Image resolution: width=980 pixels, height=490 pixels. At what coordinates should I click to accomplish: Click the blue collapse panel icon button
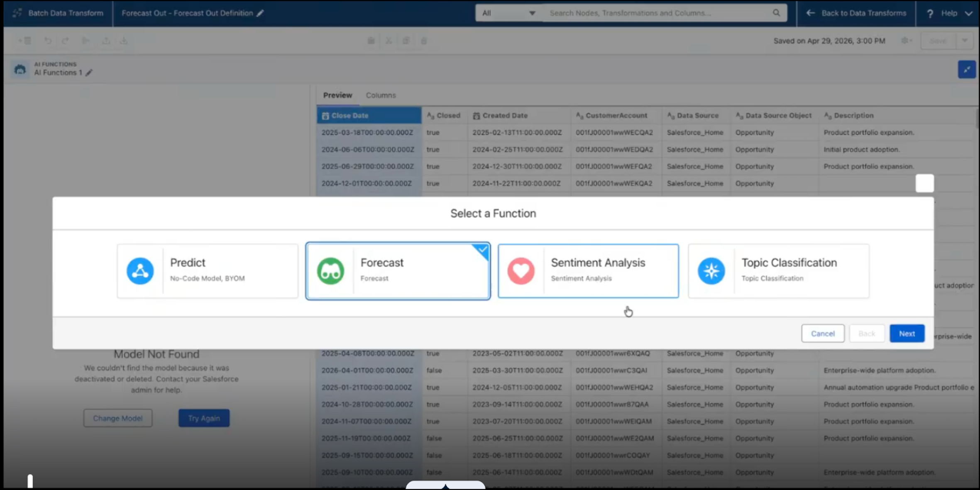(x=967, y=69)
